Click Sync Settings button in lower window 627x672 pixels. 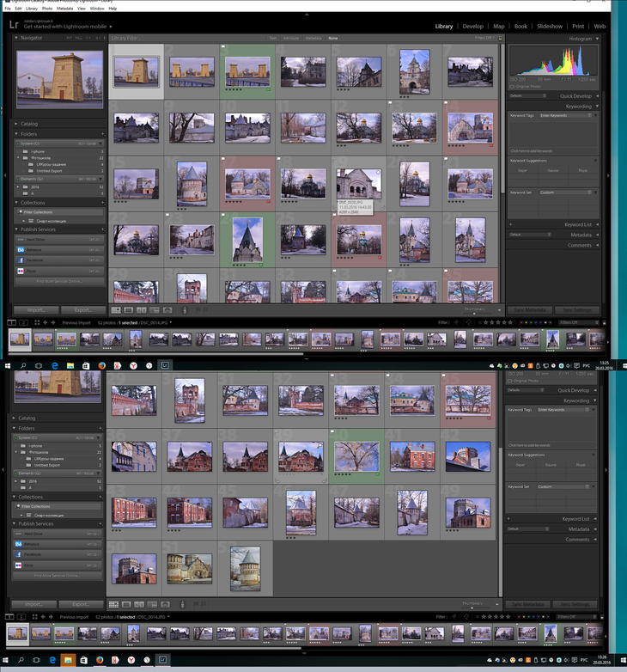click(x=575, y=604)
